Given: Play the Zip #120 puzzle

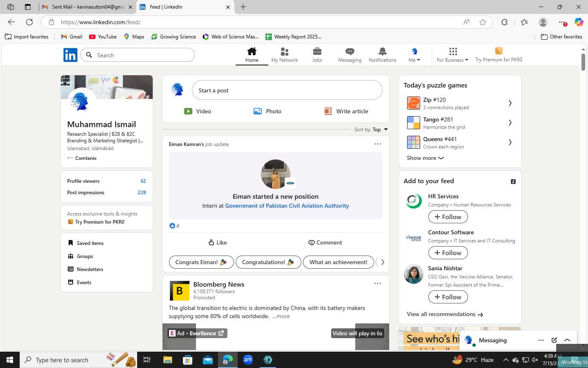Looking at the screenshot, I should coord(459,103).
